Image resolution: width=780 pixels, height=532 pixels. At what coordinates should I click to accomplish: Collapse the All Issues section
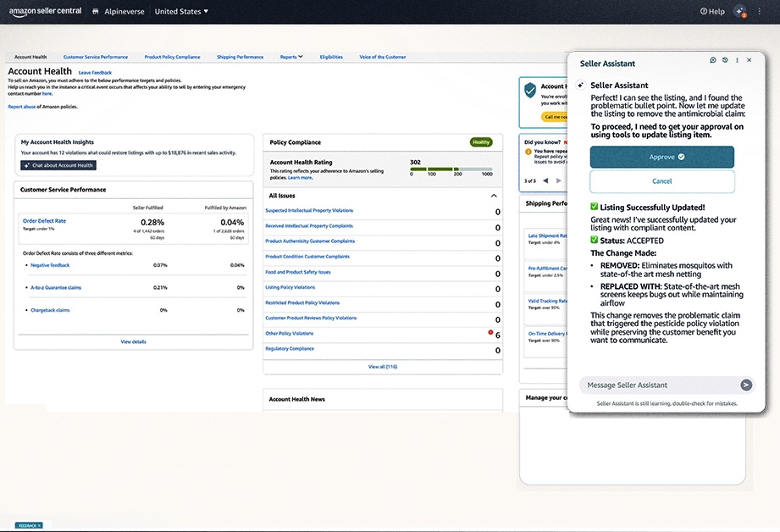tap(494, 196)
